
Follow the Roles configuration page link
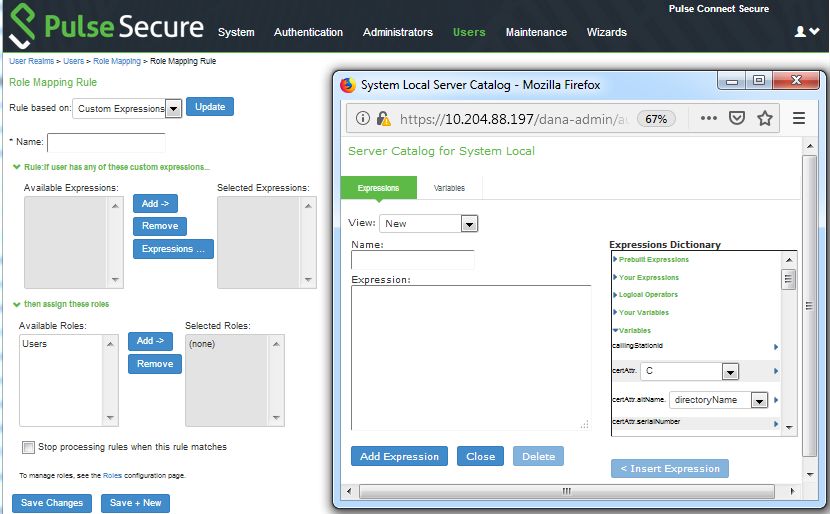pyautogui.click(x=112, y=475)
